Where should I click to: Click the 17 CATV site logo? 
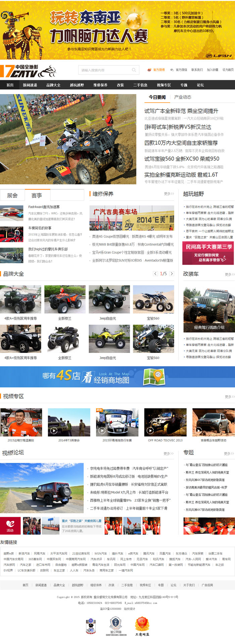pos(28,71)
